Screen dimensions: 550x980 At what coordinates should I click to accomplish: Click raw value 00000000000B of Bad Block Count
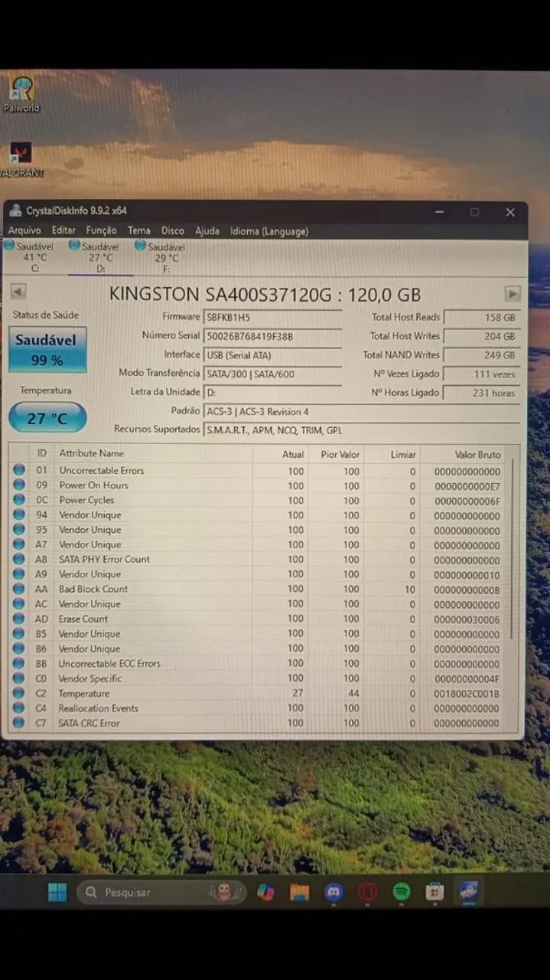(x=467, y=590)
